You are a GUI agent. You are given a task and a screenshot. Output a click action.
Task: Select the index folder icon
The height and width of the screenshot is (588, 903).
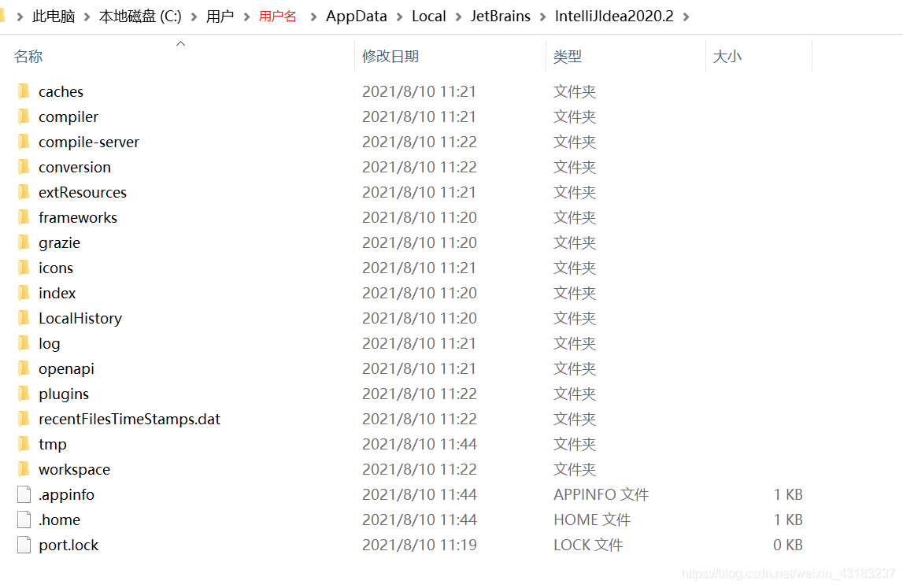pos(24,293)
